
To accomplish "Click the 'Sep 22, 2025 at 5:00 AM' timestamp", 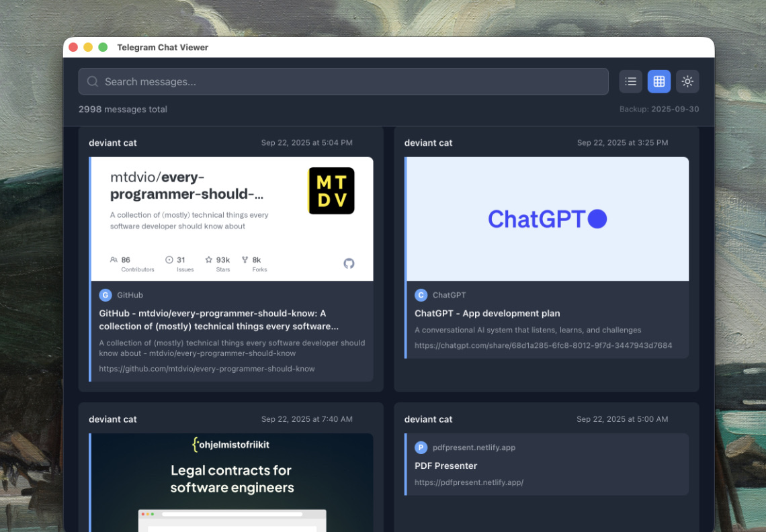I will click(622, 419).
